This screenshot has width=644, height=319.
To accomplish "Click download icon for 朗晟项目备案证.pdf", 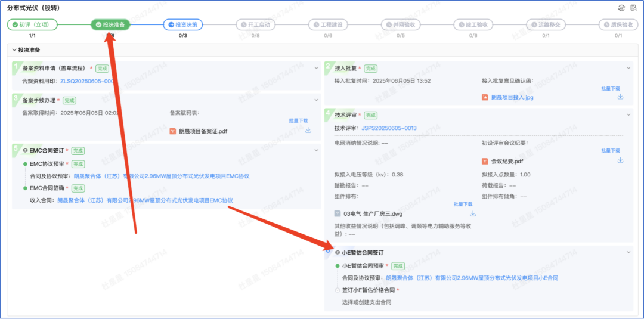I will click(x=308, y=130).
